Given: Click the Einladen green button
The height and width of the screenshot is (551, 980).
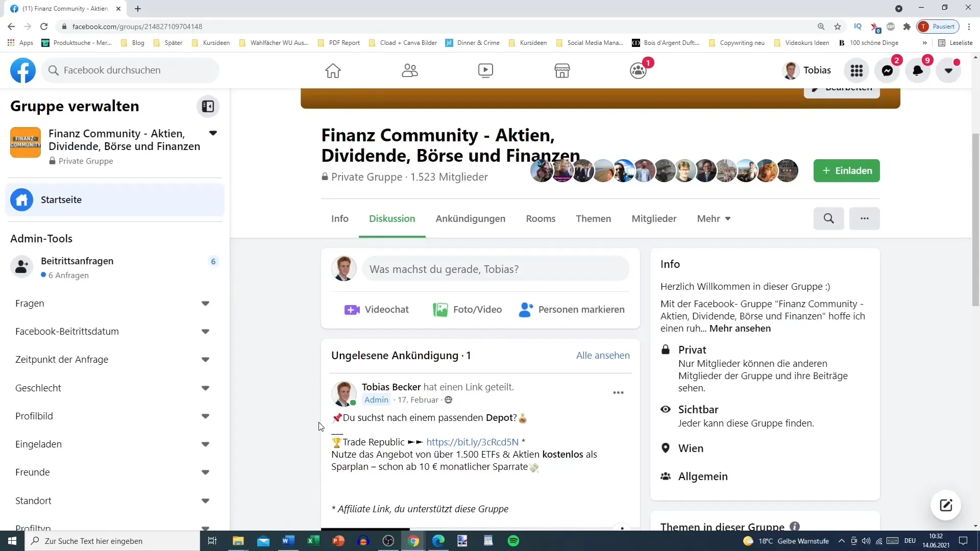Looking at the screenshot, I should tap(846, 170).
